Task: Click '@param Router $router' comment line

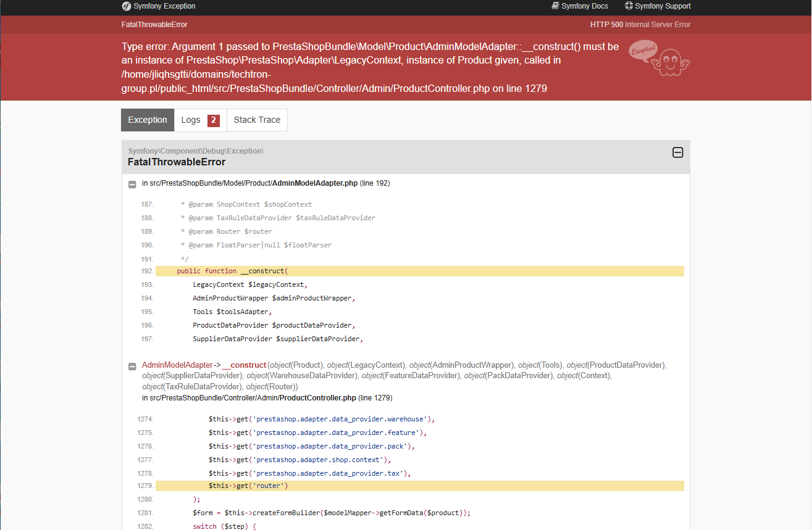Action: 226,232
